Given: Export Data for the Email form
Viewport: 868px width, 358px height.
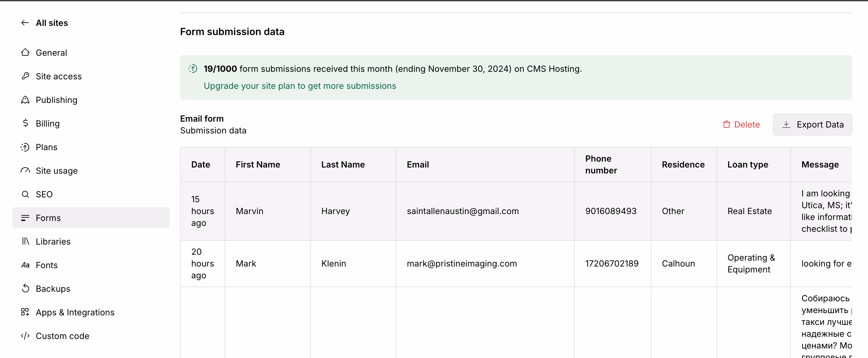Looking at the screenshot, I should pos(812,125).
